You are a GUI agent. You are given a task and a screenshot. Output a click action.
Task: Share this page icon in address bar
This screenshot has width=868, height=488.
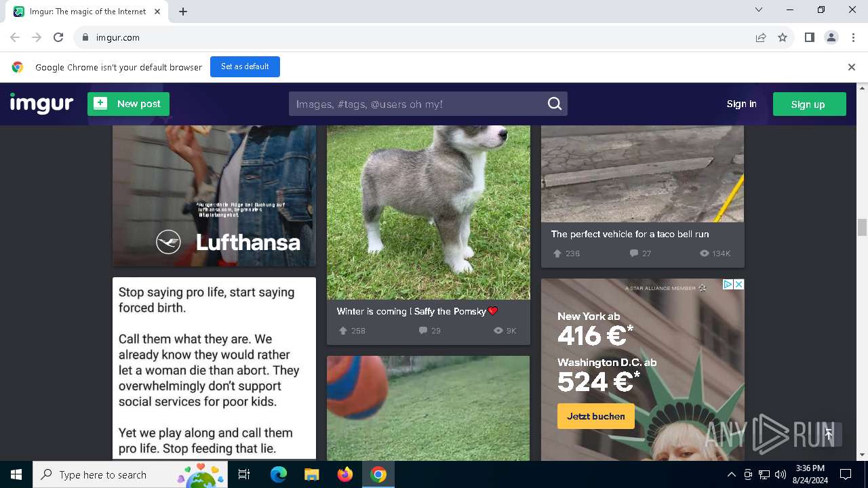click(x=761, y=37)
